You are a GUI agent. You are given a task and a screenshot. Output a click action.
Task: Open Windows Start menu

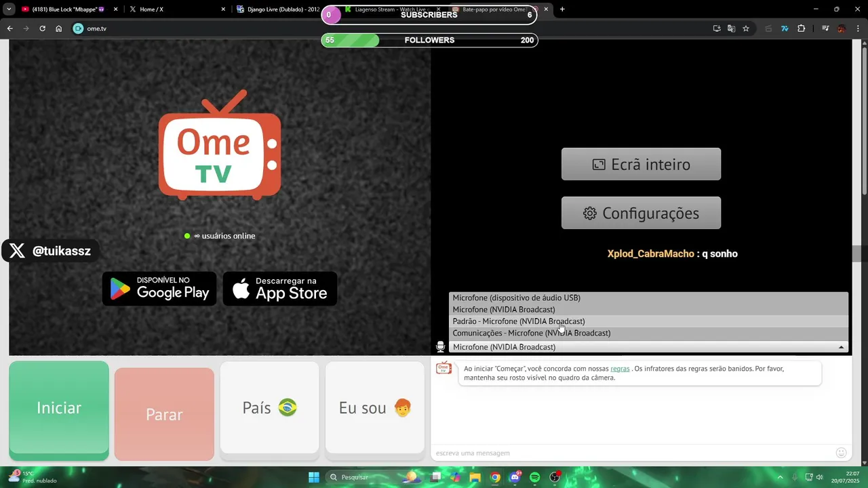point(314,477)
